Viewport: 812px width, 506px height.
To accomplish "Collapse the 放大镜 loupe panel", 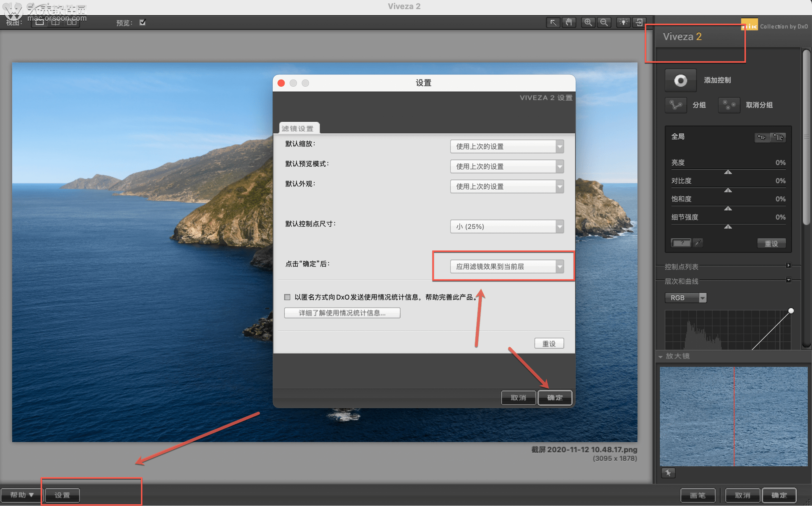I will [x=661, y=357].
